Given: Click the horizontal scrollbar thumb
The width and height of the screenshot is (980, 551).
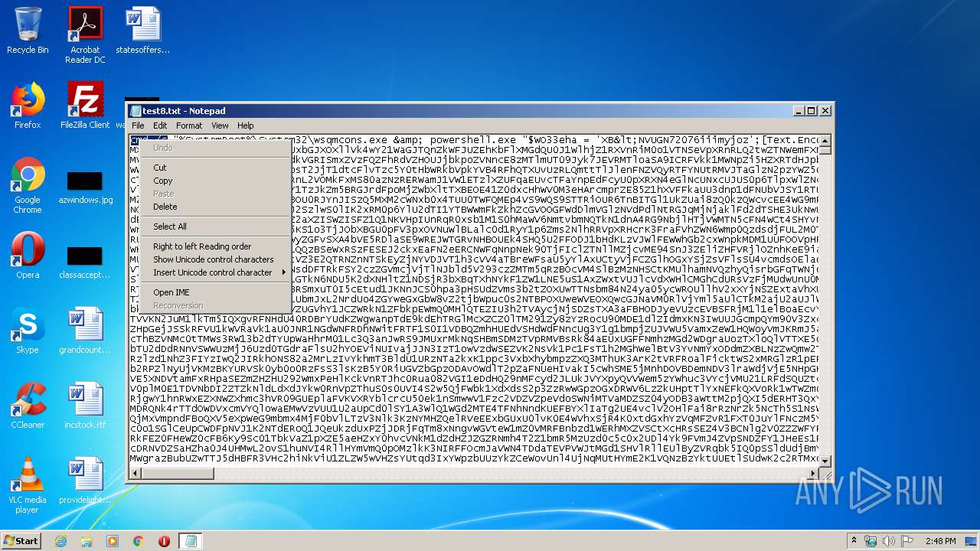Looking at the screenshot, I should [x=177, y=473].
